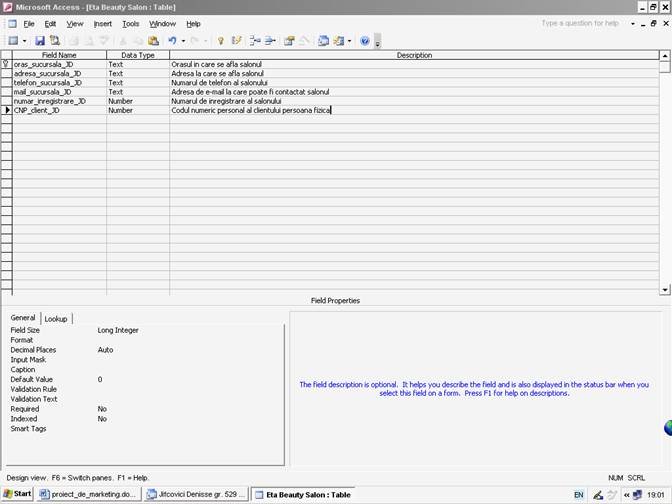
Task: Open the Help menu
Action: coord(193,24)
